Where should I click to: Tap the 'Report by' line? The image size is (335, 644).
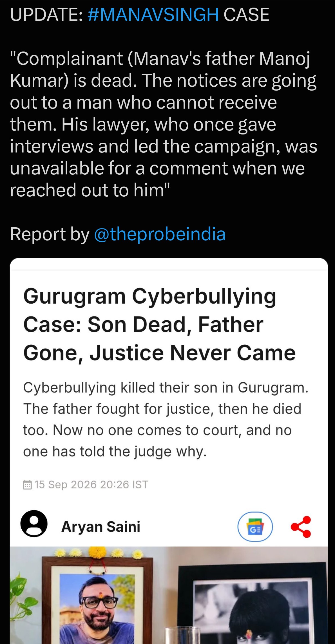(118, 234)
